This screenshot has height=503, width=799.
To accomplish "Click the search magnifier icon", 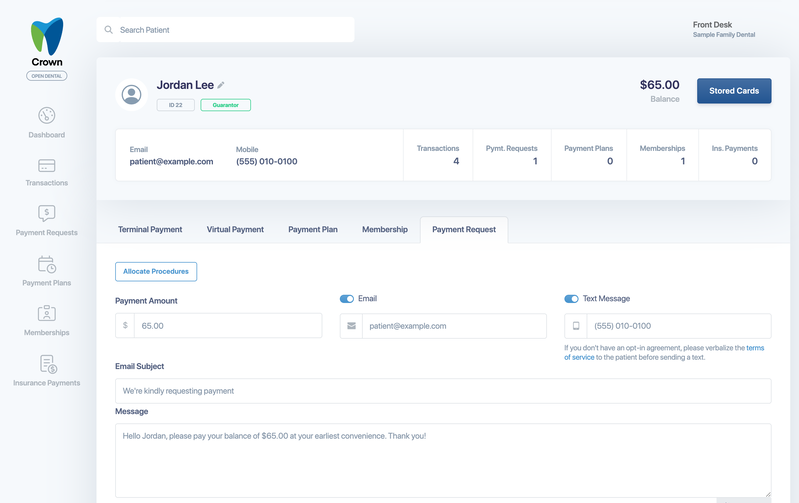I will click(x=109, y=30).
